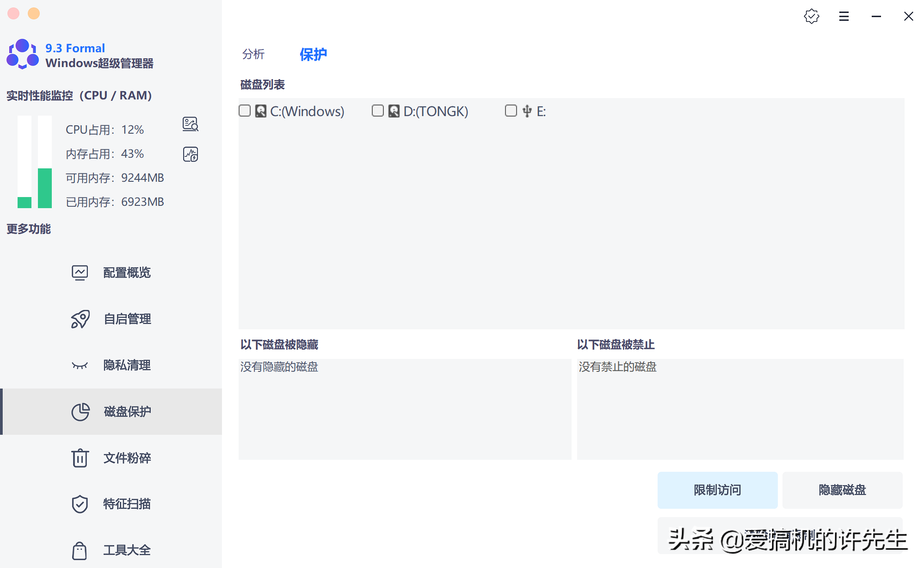Click the rocket icon for 自启管理
This screenshot has height=568, width=924.
pos(80,319)
